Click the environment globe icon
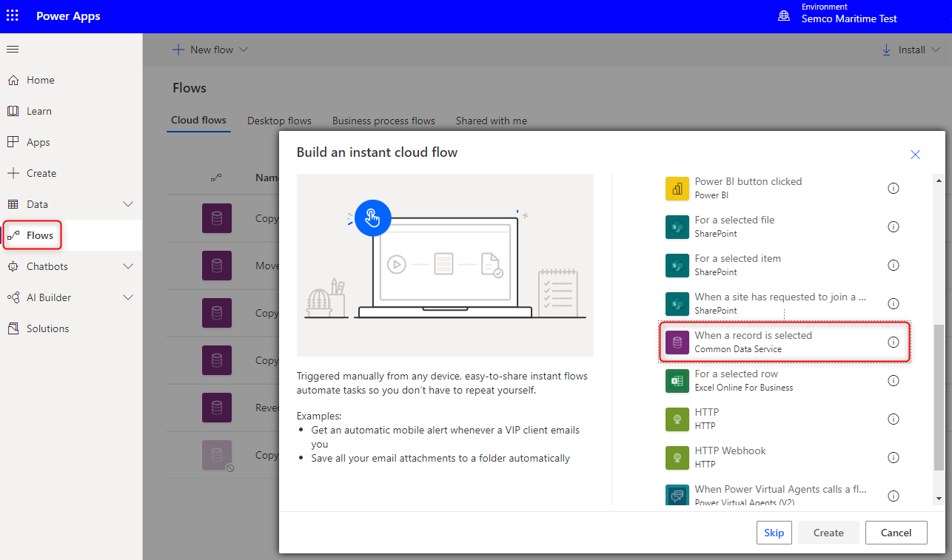Image resolution: width=952 pixels, height=560 pixels. click(784, 16)
